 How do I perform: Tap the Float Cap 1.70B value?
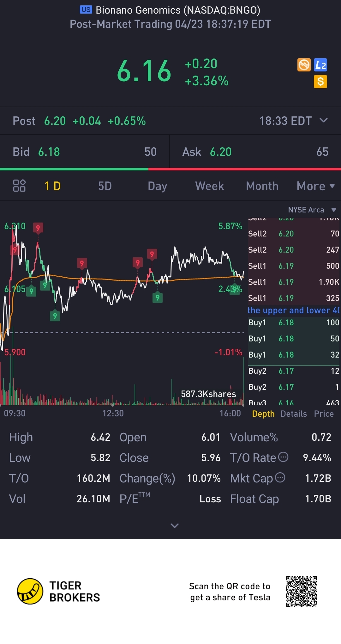pos(318,499)
